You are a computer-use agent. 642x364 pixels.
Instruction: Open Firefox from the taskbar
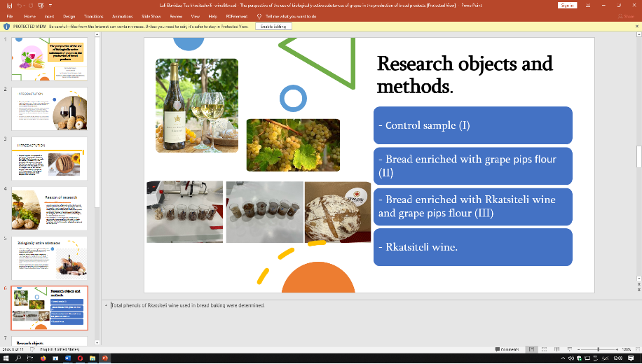(x=43, y=358)
